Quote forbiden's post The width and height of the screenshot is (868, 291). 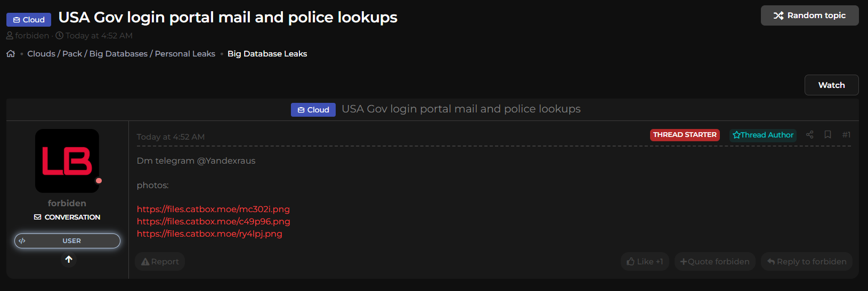(715, 262)
